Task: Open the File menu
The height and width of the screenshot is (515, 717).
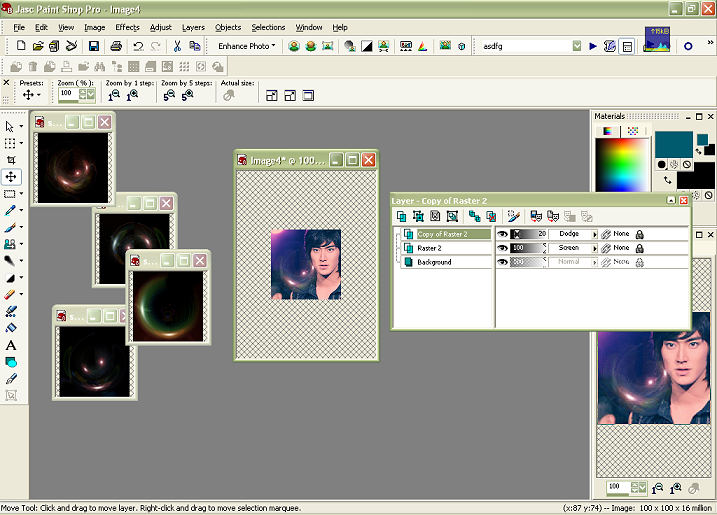Action: point(19,27)
